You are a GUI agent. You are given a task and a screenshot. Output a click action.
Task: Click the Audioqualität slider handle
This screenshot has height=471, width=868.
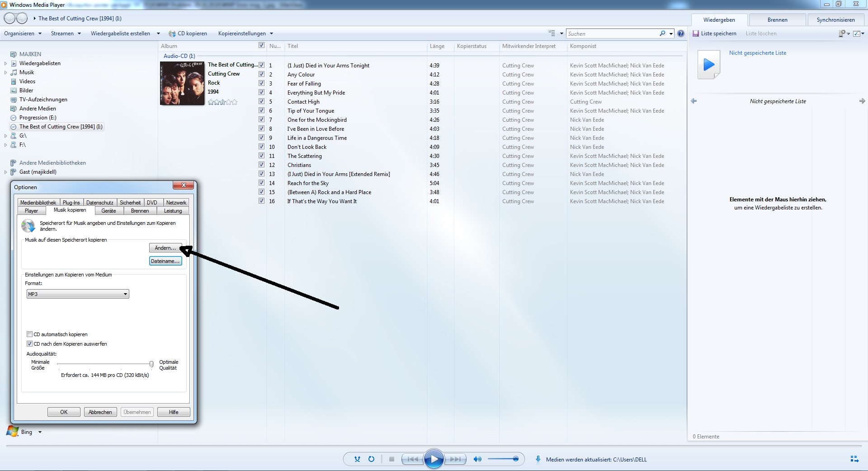point(151,364)
